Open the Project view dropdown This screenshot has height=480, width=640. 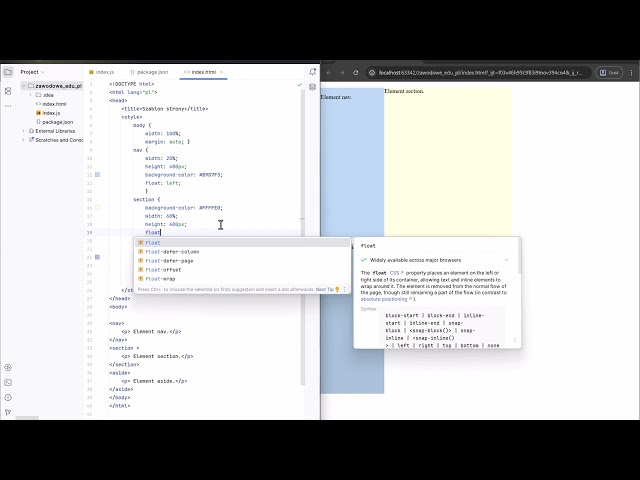(x=32, y=72)
